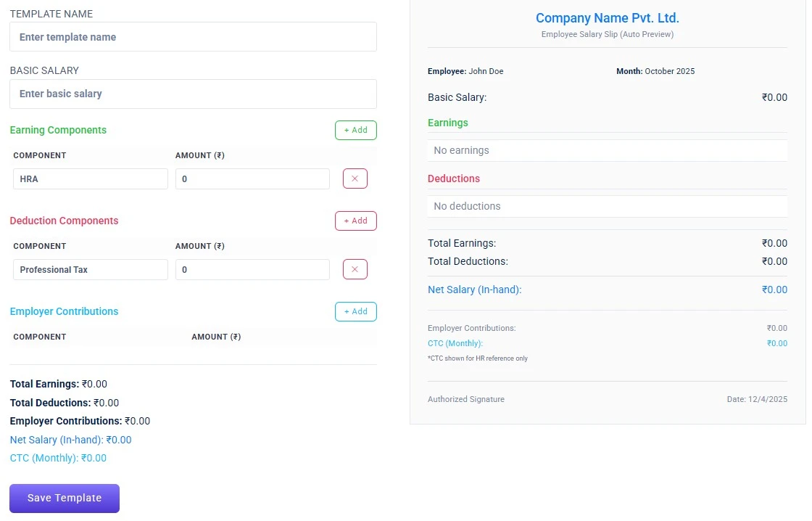Click the Professional Tax amount field
Viewport: 812px width, 521px height.
[x=252, y=268]
